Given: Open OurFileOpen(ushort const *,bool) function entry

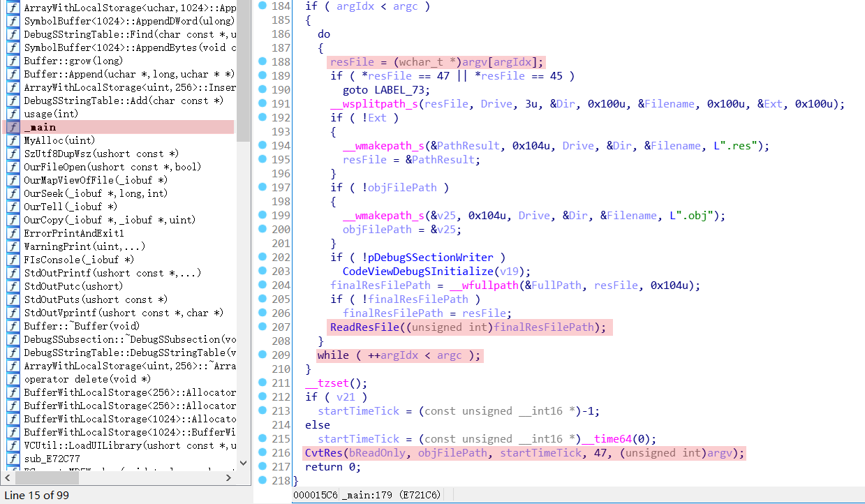Looking at the screenshot, I should 112,167.
